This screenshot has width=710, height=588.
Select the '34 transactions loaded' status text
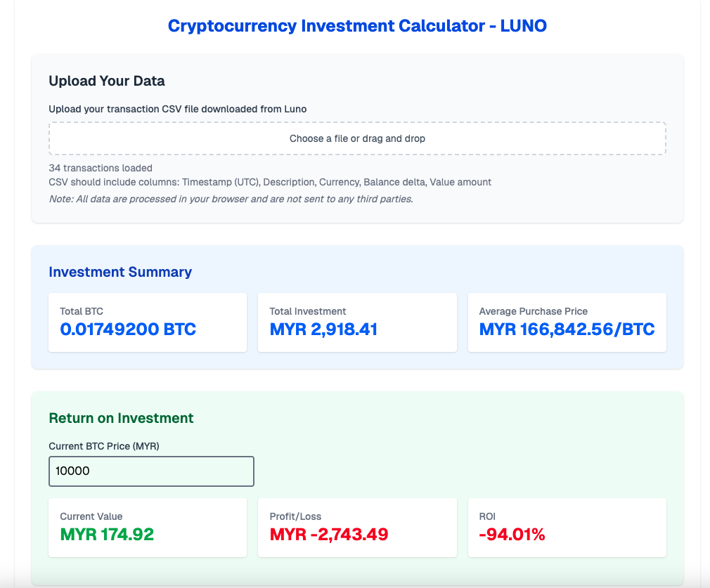[101, 168]
